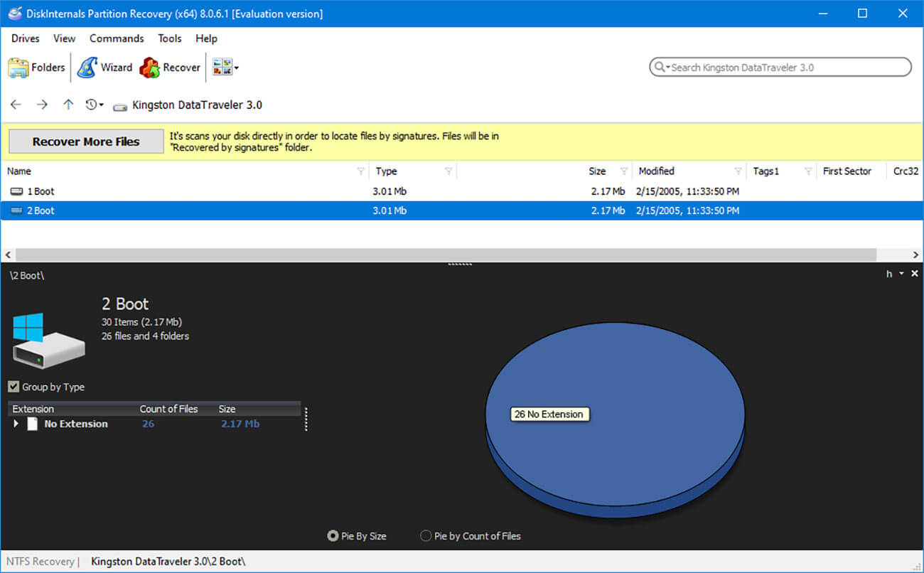Click the No Extension file icon
Viewport: 924px width, 573px height.
click(32, 424)
